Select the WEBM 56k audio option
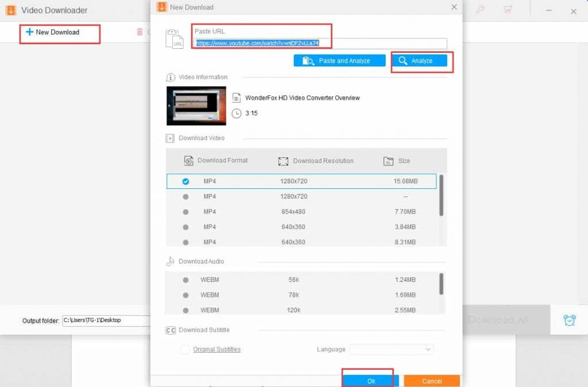The image size is (588, 387). [185, 280]
